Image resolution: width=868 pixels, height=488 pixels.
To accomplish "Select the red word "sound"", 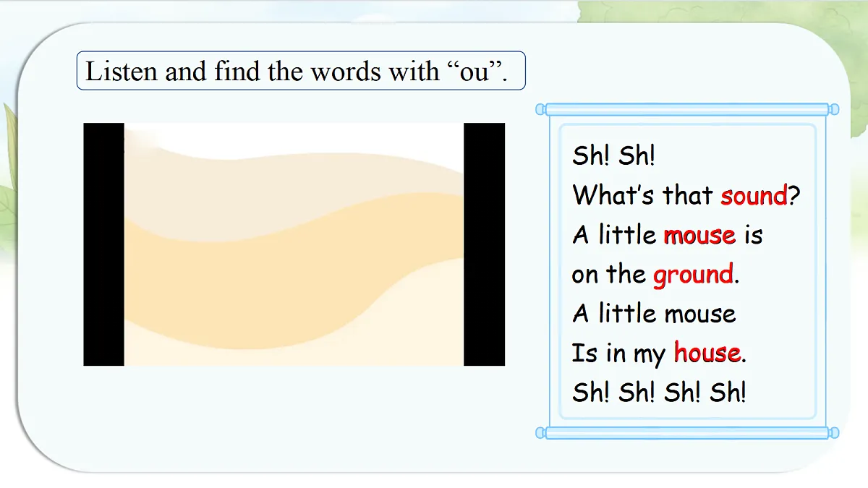I will pos(754,195).
